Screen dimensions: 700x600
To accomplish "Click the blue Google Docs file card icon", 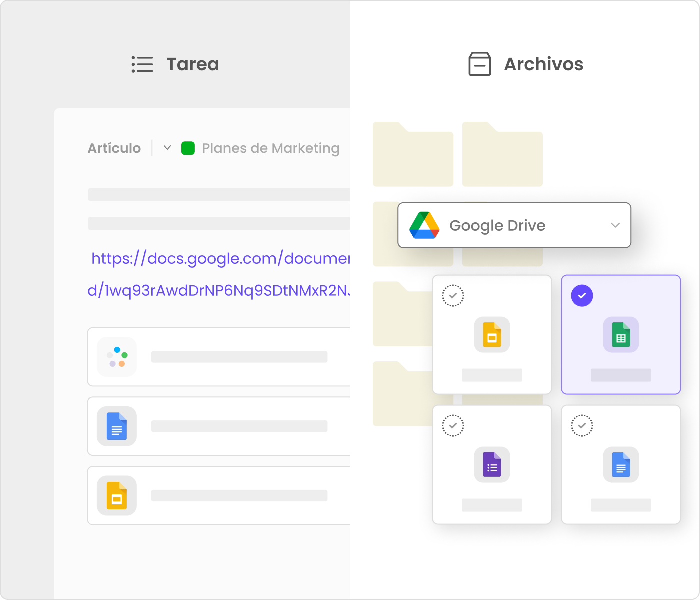I will [x=621, y=465].
